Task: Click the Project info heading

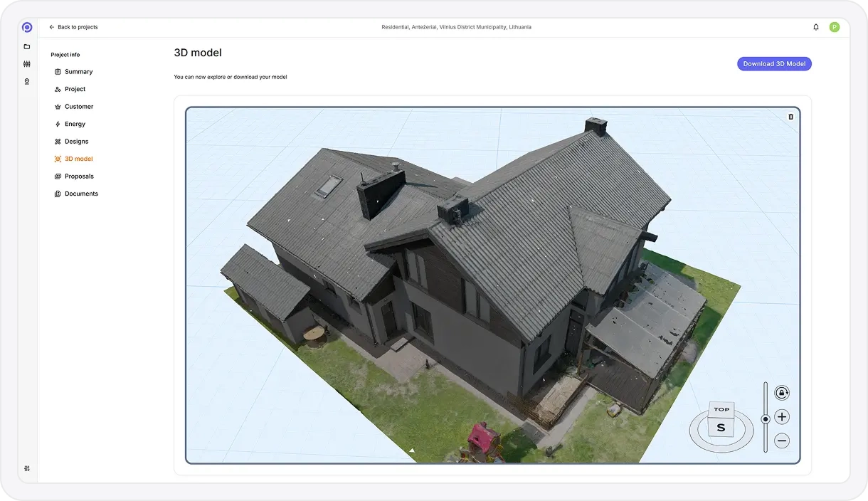Action: click(65, 55)
